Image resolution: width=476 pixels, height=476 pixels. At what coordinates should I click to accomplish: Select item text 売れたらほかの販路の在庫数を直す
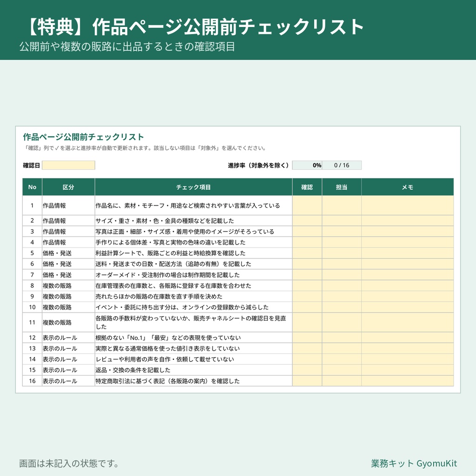(159, 296)
